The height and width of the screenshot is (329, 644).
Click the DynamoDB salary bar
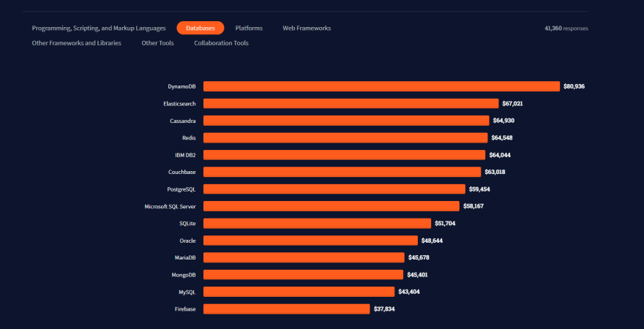(381, 86)
